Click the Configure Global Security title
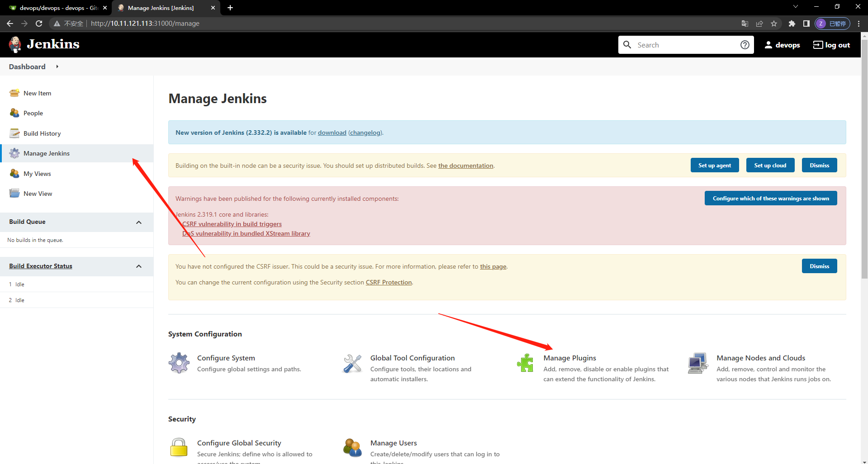This screenshot has width=868, height=464. coord(239,443)
